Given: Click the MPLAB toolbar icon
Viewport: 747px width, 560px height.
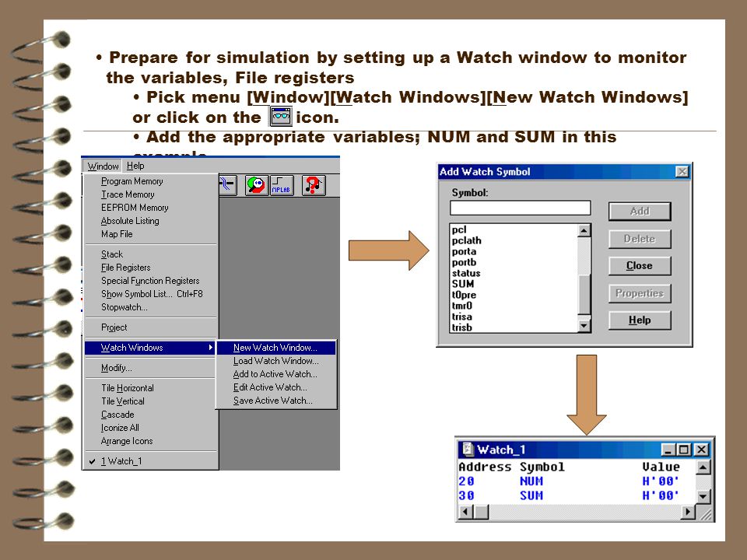Looking at the screenshot, I should tap(281, 185).
